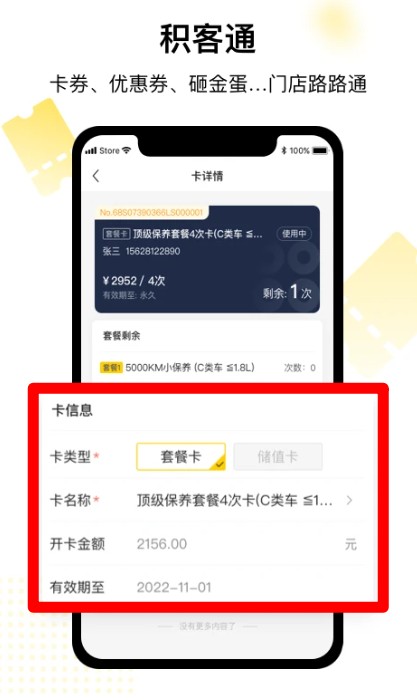417x700 pixels.
Task: Tap the phone number 15628122890
Action: (153, 251)
